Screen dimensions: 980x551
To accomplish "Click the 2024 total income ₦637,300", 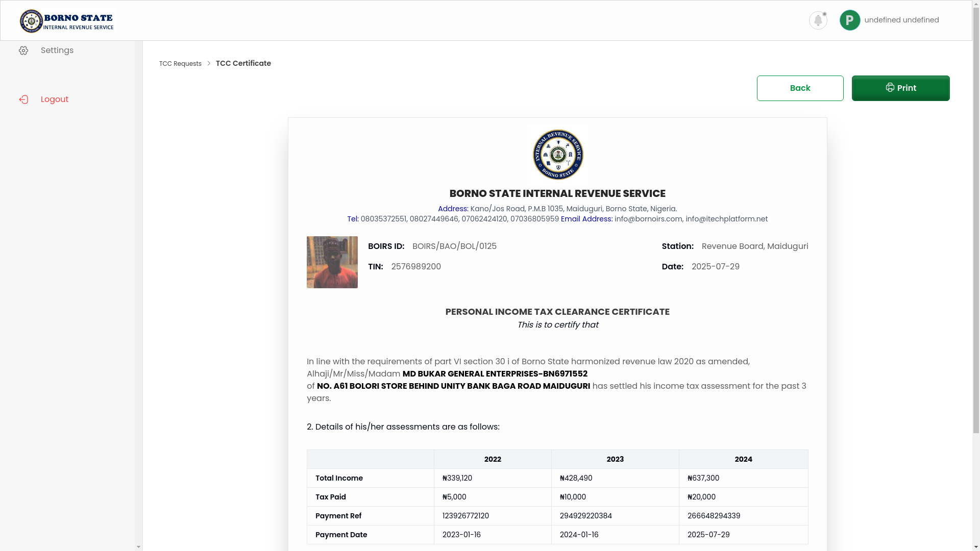I will tap(703, 478).
